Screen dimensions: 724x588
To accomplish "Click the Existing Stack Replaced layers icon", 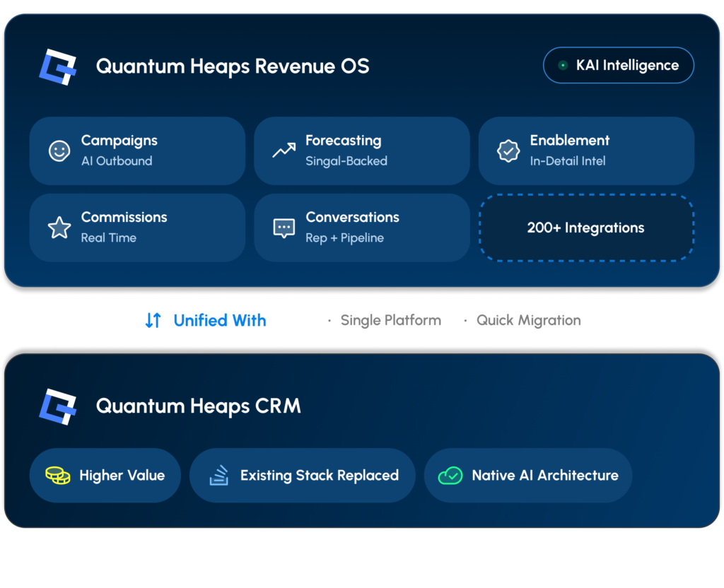I will click(x=219, y=476).
